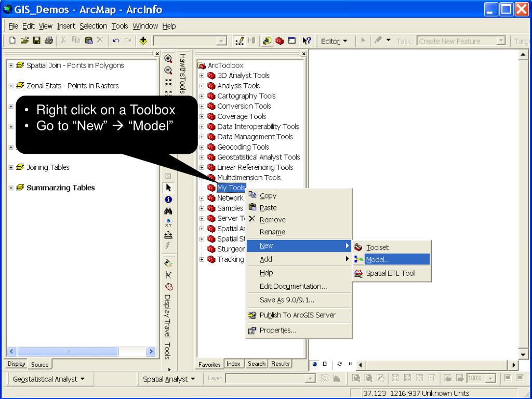The image size is (532, 399).
Task: Save the map with the floppy disk icon
Action: tap(37, 41)
